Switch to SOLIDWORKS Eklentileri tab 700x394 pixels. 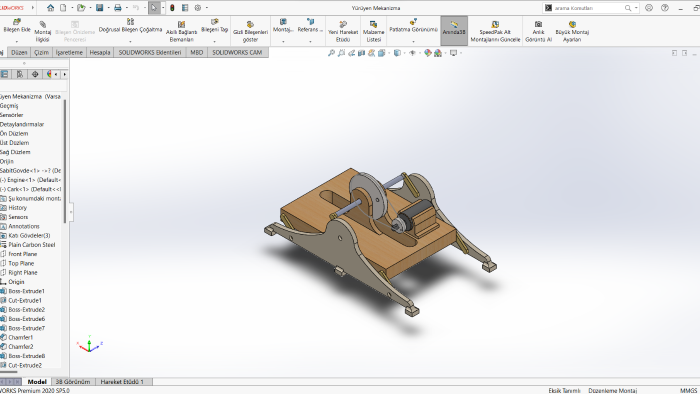point(150,52)
